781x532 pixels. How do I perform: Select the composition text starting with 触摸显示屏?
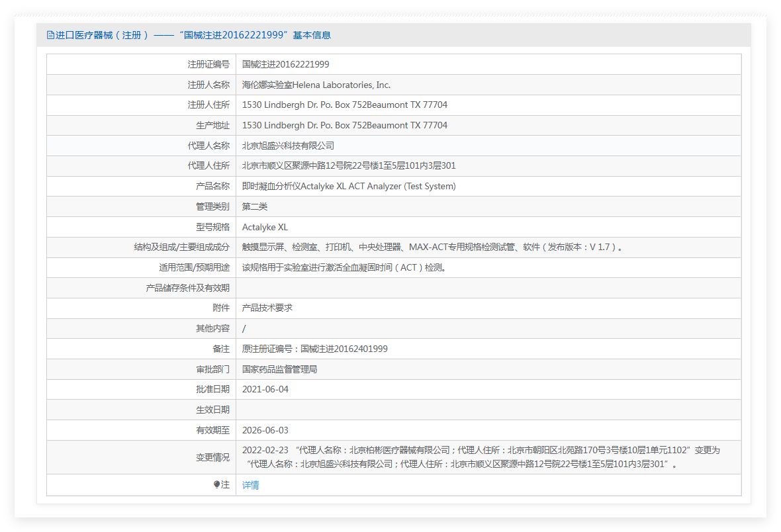pos(433,247)
